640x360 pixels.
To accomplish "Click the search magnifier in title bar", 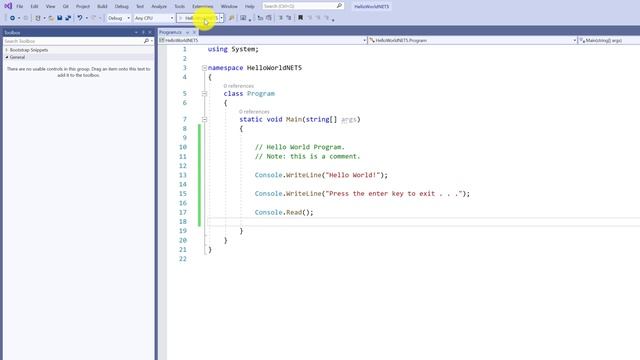I will coord(339,6).
